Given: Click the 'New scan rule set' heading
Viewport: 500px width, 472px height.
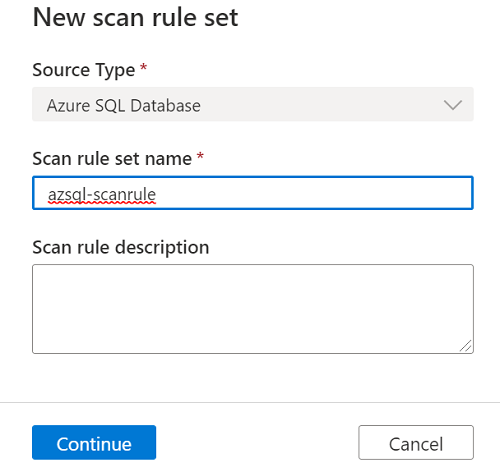Looking at the screenshot, I should (x=135, y=17).
